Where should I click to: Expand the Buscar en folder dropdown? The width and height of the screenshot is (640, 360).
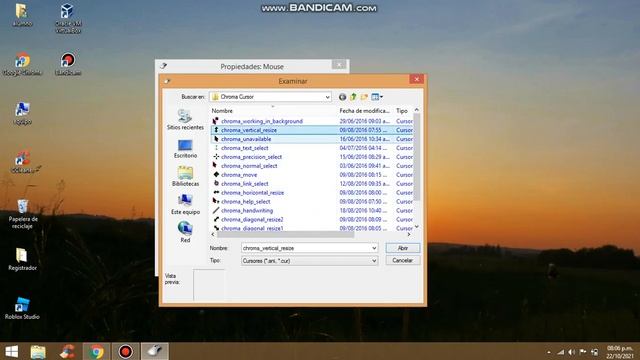pos(327,97)
